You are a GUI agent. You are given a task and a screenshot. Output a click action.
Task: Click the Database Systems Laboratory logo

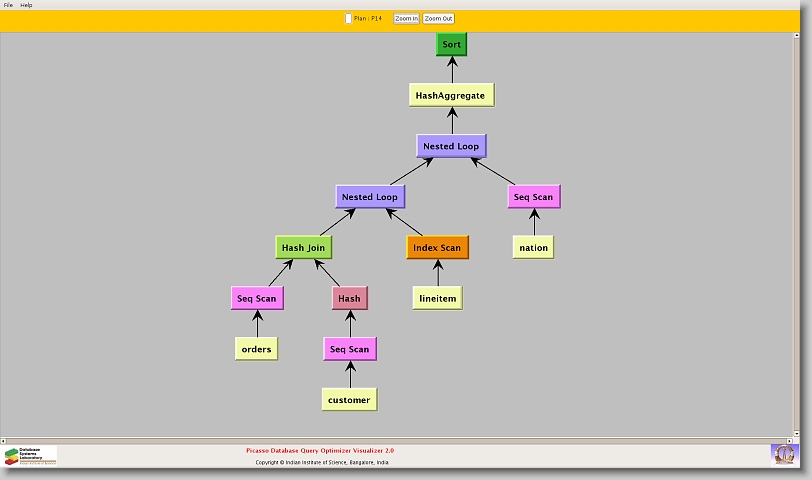tap(30, 456)
